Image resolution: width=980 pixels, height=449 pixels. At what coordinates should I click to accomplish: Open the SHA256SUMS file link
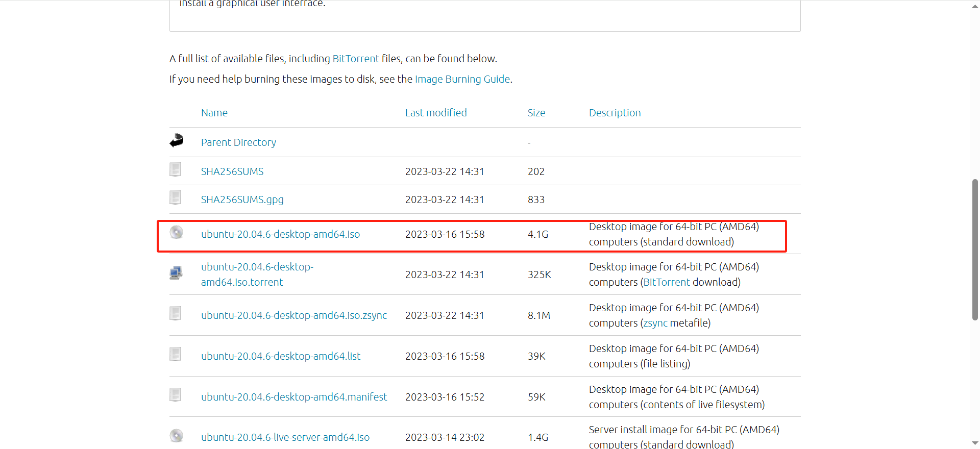(232, 171)
